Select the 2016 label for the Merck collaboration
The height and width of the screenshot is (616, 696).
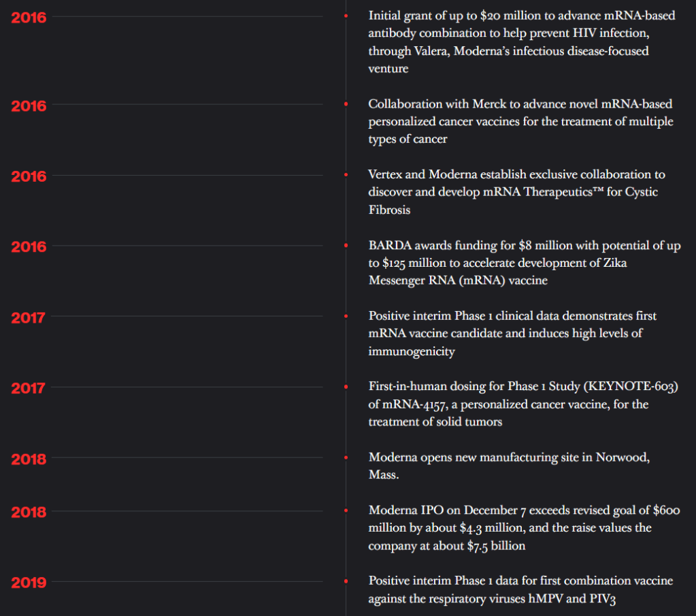coord(29,106)
